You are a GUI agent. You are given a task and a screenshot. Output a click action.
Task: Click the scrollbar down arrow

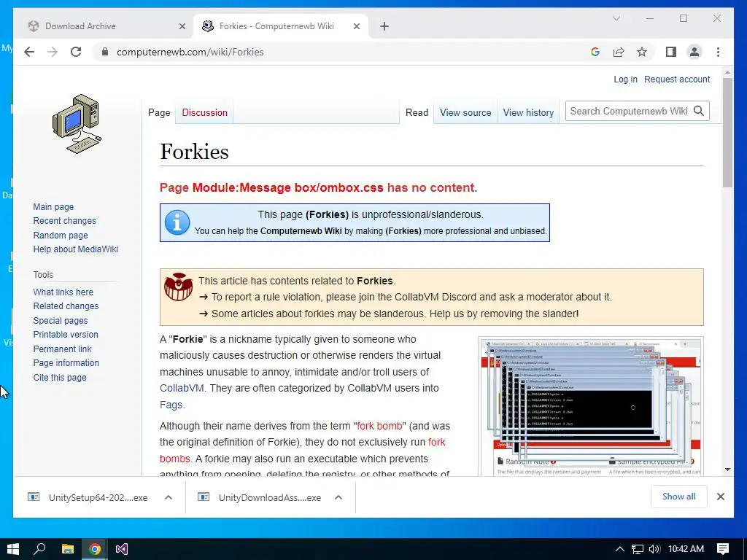(x=727, y=470)
